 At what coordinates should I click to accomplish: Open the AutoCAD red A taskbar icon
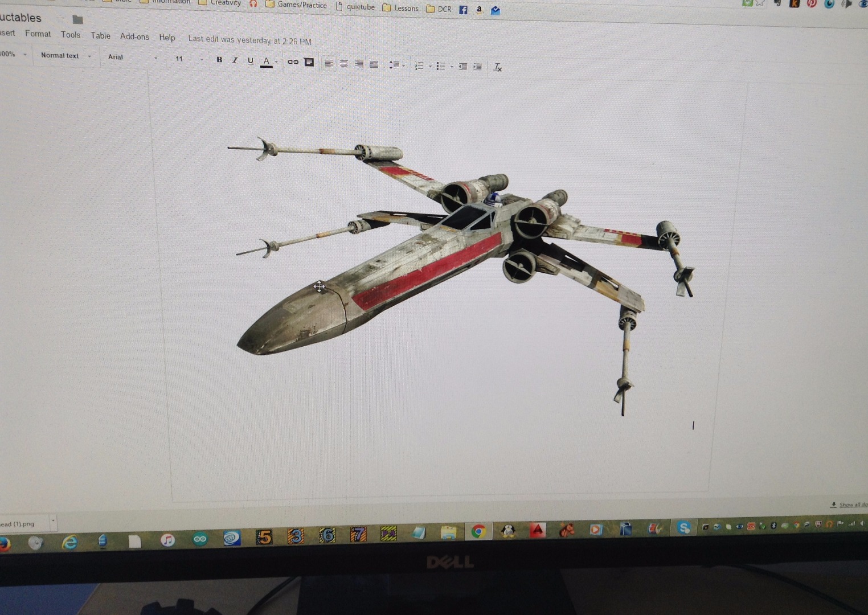tap(538, 530)
